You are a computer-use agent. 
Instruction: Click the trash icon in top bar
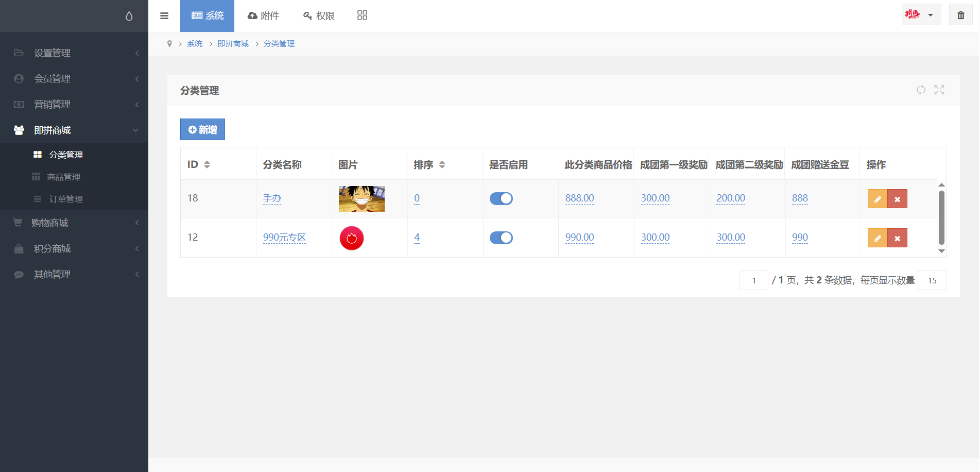[x=960, y=15]
